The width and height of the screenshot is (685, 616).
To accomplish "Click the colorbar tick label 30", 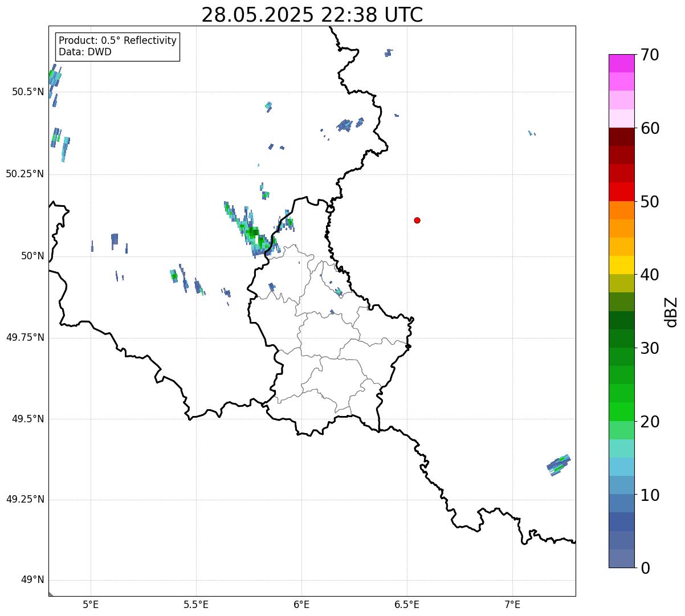I will 650,348.
